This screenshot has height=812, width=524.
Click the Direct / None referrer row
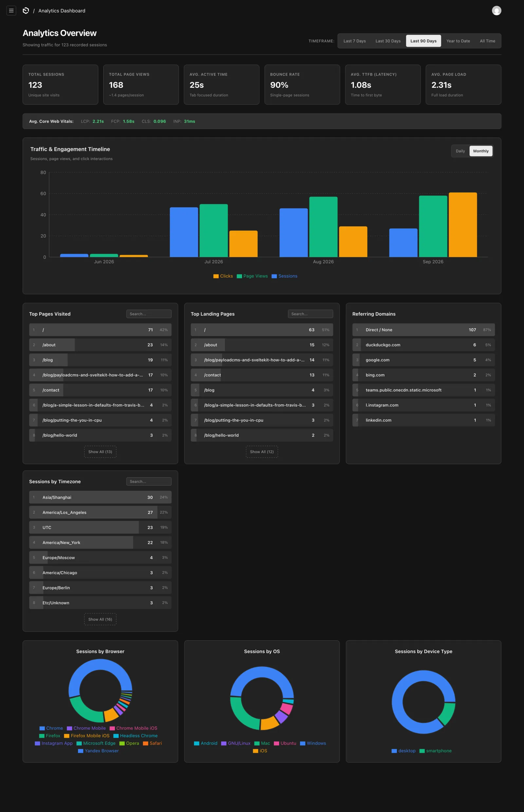click(x=424, y=330)
